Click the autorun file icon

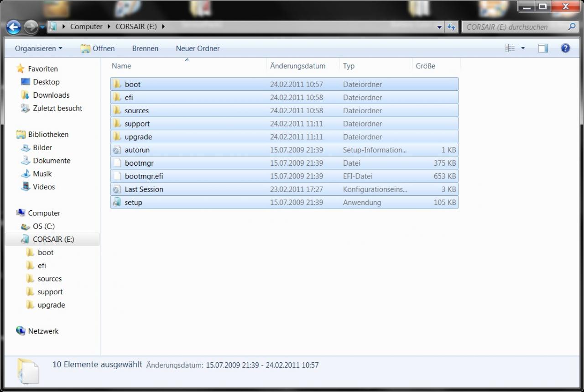(117, 150)
